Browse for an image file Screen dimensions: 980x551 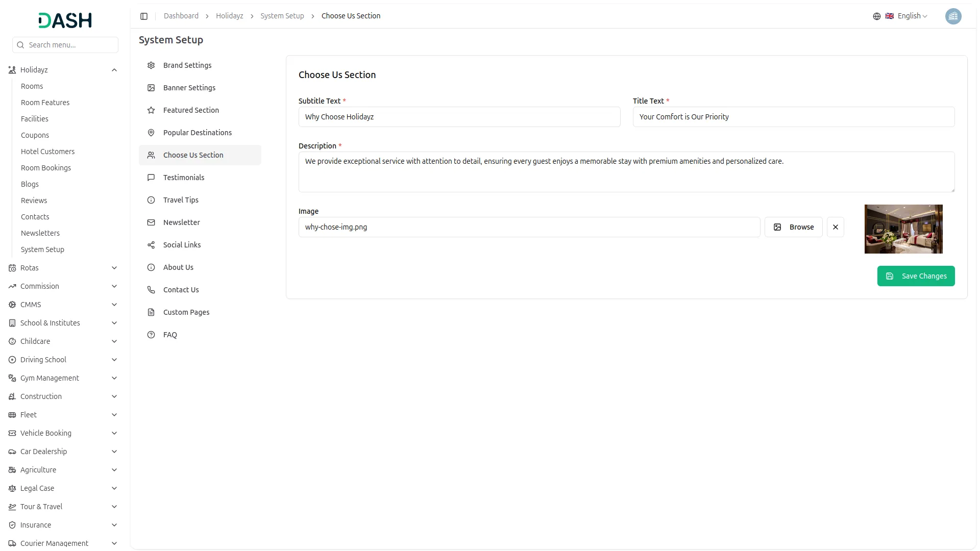pos(793,227)
